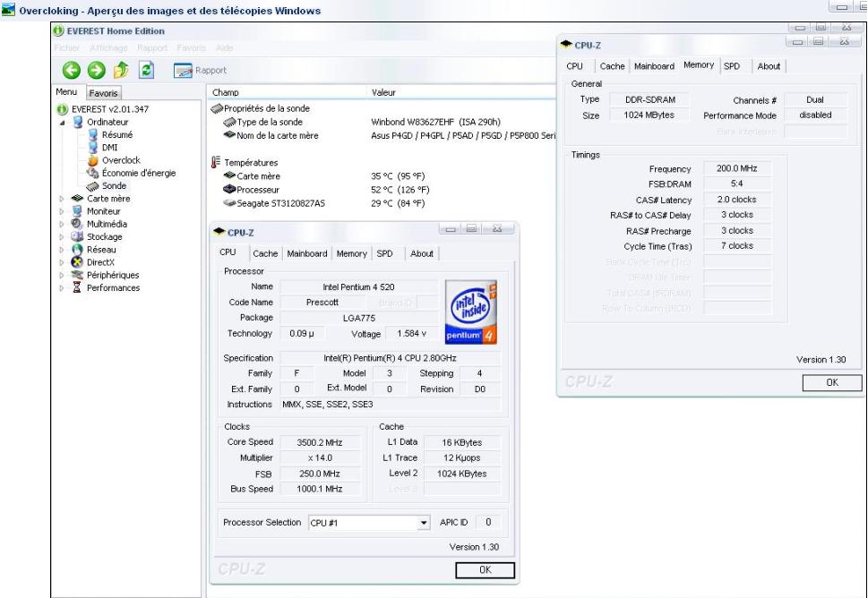Click the green Forward arrow in EVEREST toolbar
Viewport: 868px width, 598px height.
click(x=97, y=70)
